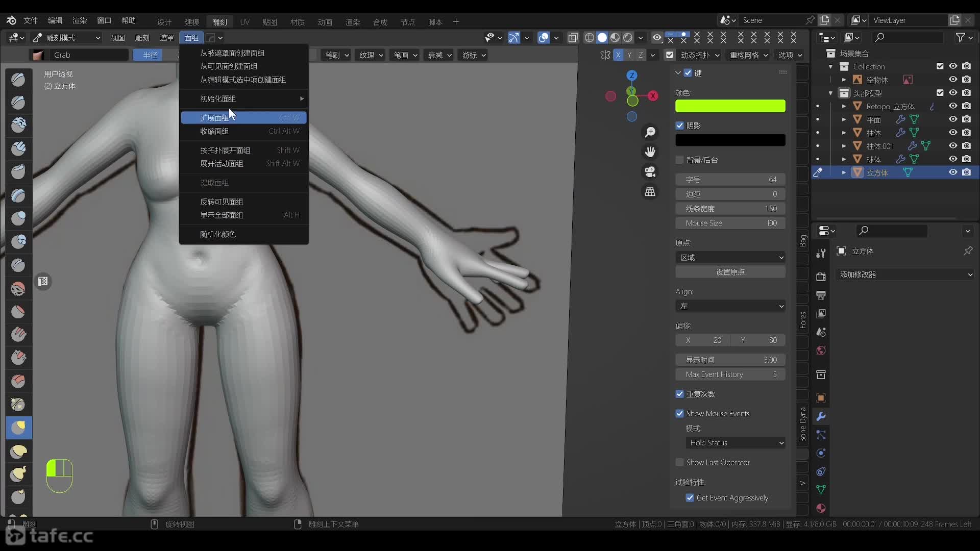Click the zoom view magnifier icon
This screenshot has width=980, height=551.
click(650, 132)
